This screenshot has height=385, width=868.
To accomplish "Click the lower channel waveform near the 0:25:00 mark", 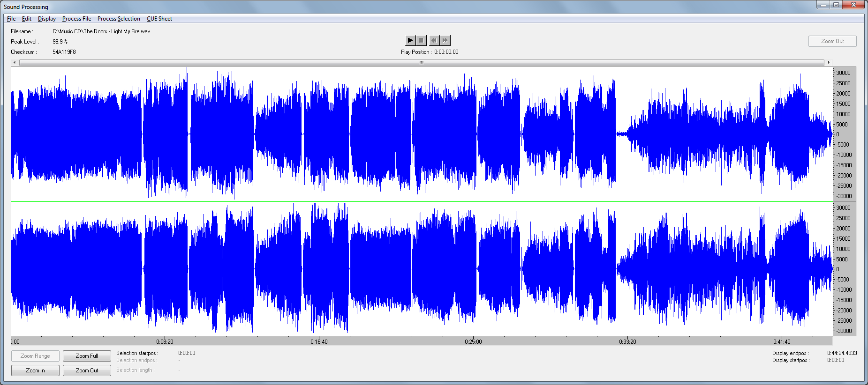I will tap(473, 269).
